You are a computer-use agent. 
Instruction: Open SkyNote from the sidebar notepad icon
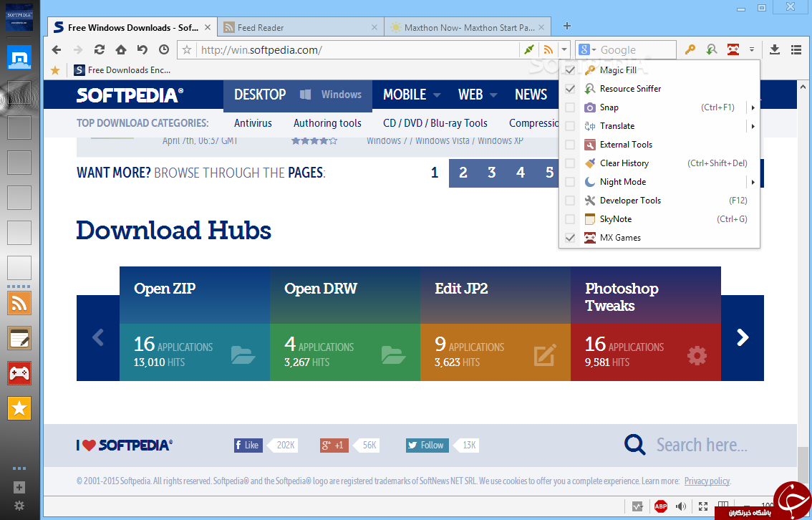tap(19, 338)
